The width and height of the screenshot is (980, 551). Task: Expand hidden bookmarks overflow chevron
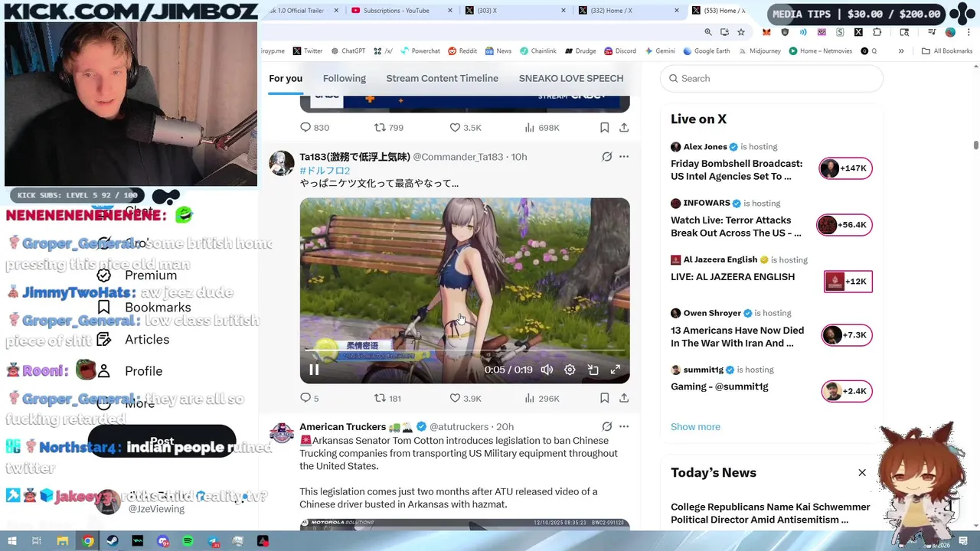(901, 51)
